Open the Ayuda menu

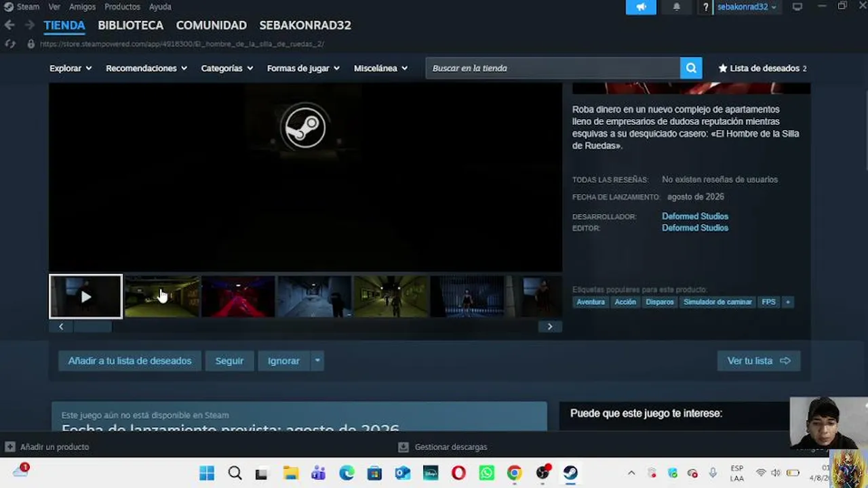pyautogui.click(x=160, y=7)
